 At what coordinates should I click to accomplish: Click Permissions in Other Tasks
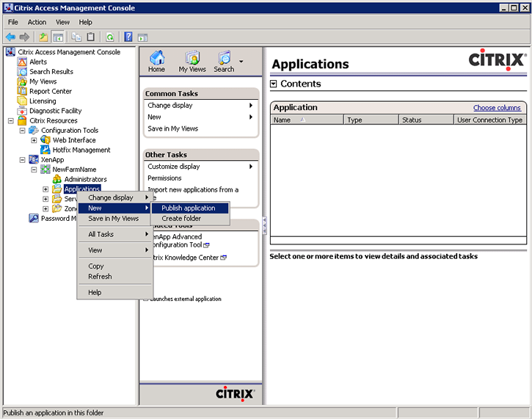pyautogui.click(x=164, y=178)
